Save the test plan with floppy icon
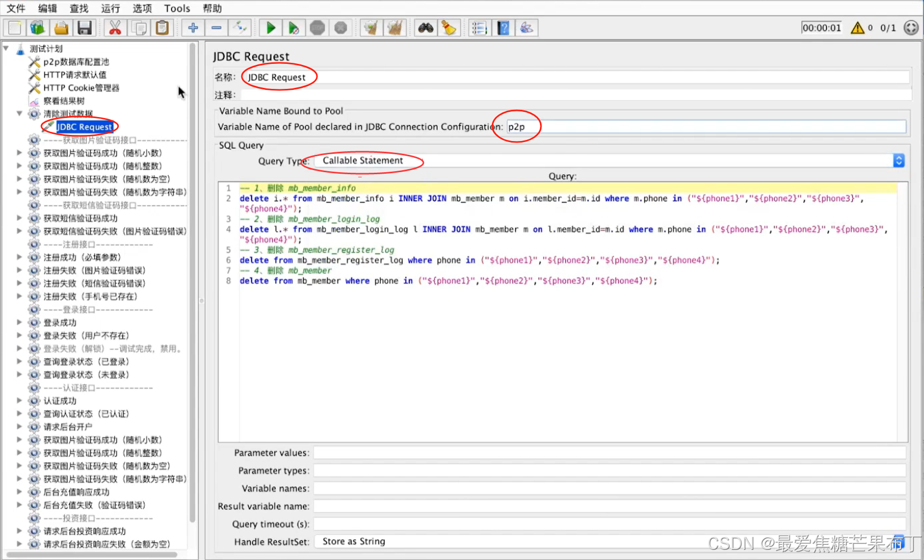 point(85,28)
